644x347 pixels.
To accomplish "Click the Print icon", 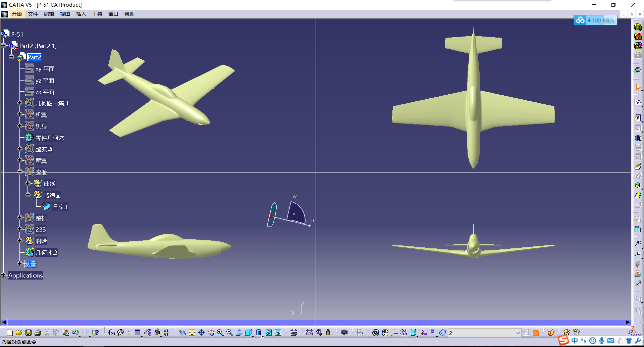I will (38, 333).
